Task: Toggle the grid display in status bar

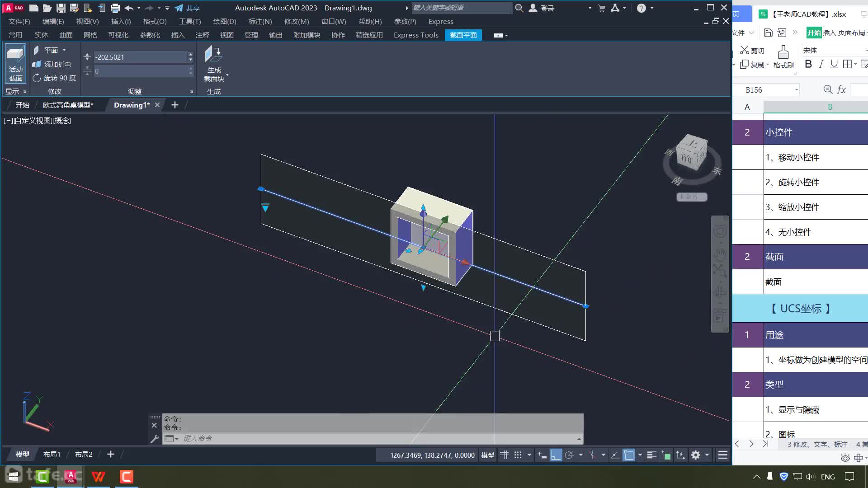Action: [505, 455]
